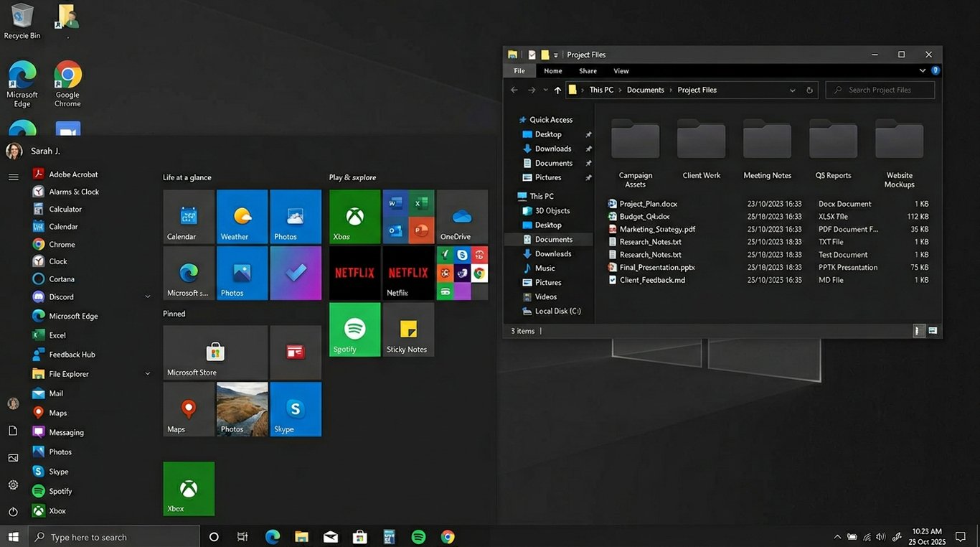Switch Explorer to large thumbnails view

click(933, 331)
